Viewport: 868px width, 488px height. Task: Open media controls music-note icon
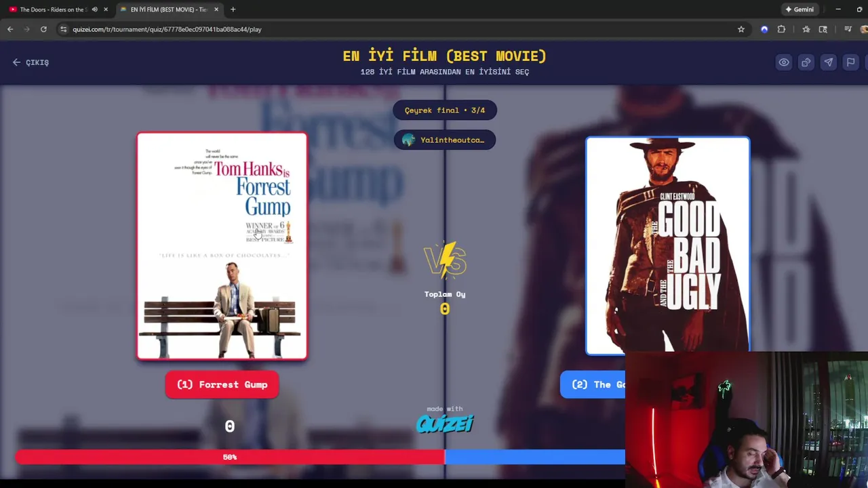click(848, 29)
